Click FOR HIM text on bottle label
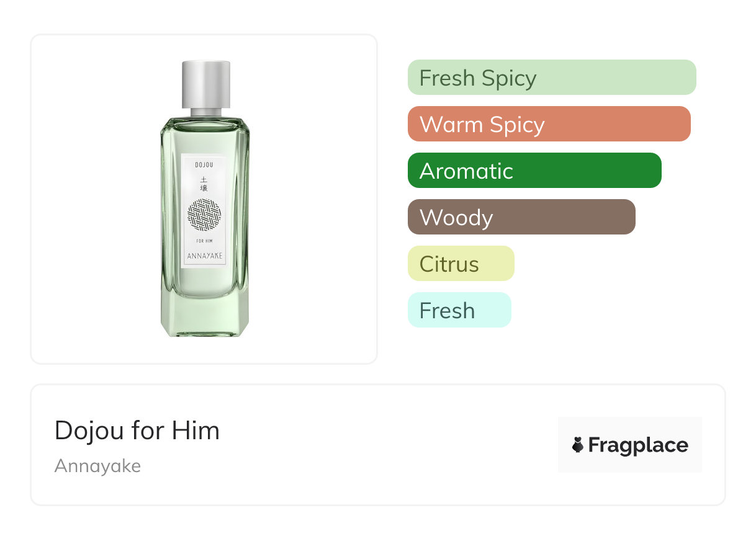756x536 pixels. coord(204,241)
